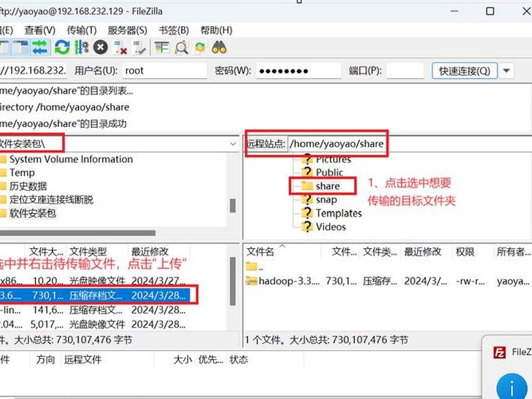532x399 pixels.
Task: Toggle synchronized browsing
Action: pyautogui.click(x=200, y=47)
